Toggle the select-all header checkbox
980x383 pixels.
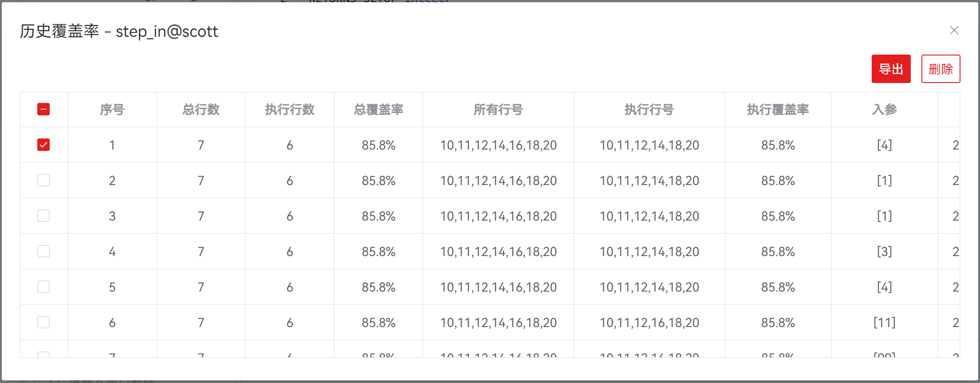click(x=43, y=109)
